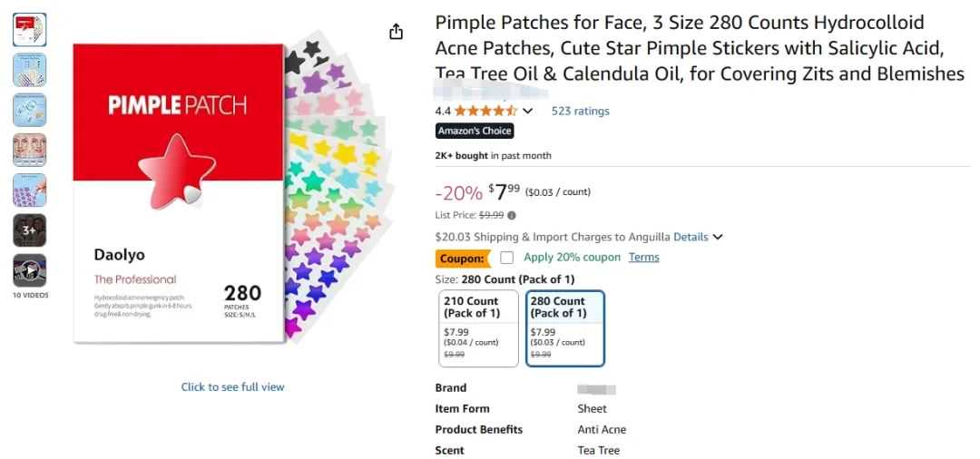Open coupon Terms link

pos(643,258)
